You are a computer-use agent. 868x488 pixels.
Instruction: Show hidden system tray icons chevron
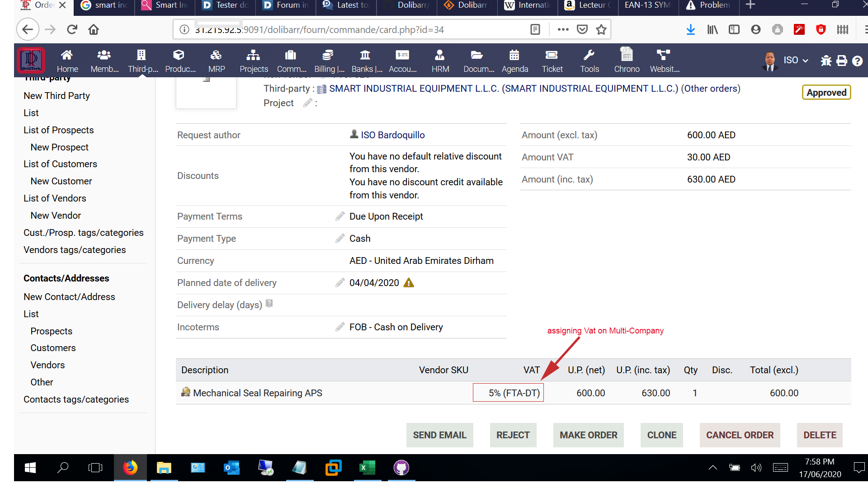pyautogui.click(x=713, y=468)
